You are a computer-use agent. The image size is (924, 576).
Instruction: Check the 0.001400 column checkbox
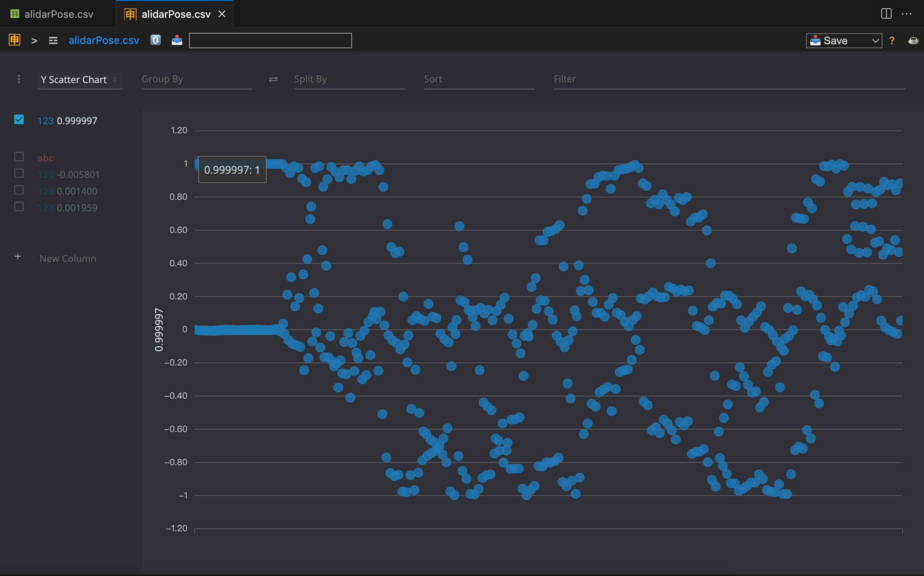tap(19, 190)
